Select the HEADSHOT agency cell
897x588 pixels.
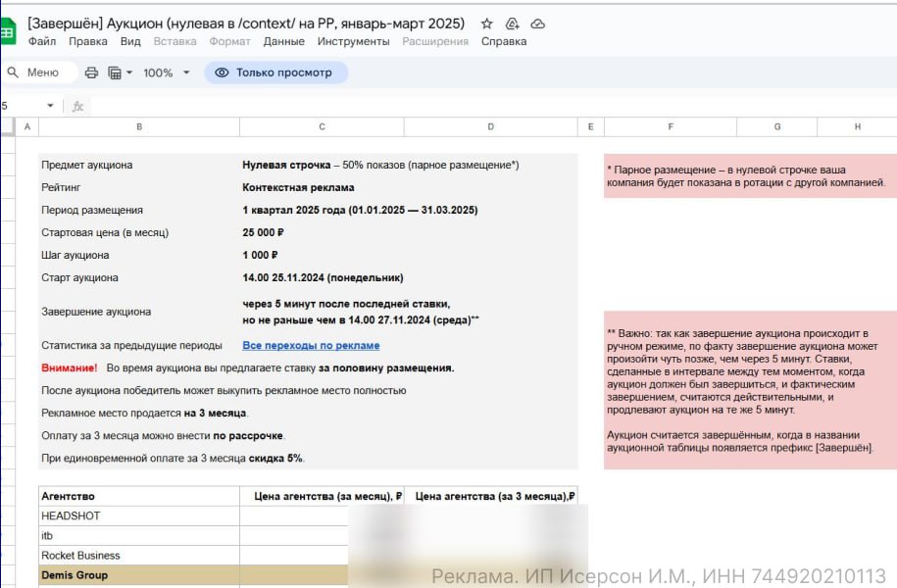point(139,515)
